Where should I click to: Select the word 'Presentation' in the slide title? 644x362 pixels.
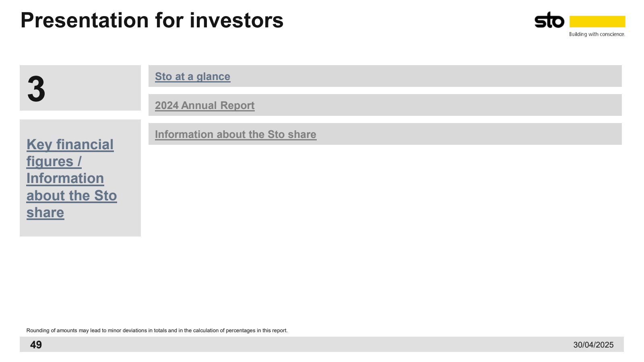85,20
